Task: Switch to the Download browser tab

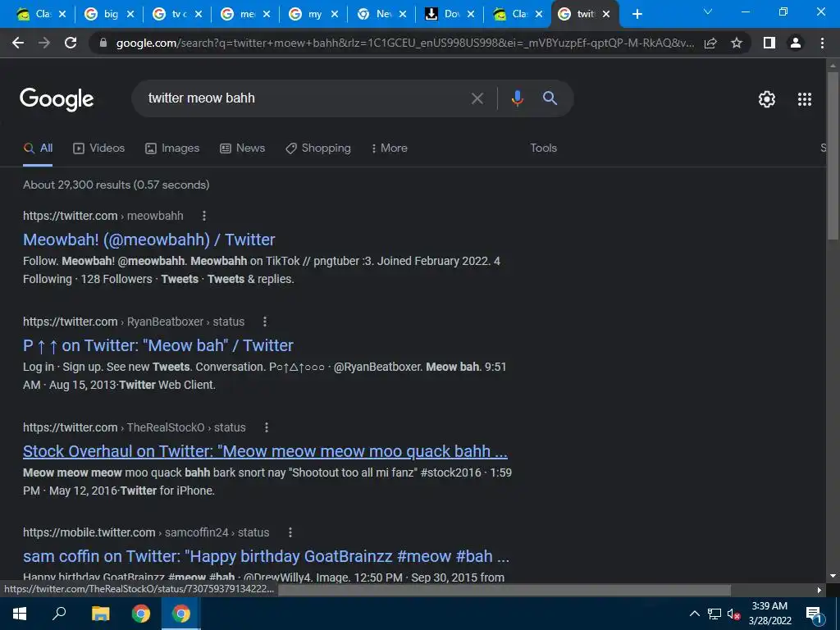Action: click(450, 14)
